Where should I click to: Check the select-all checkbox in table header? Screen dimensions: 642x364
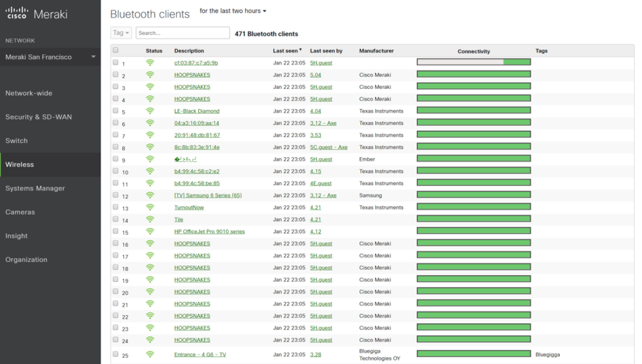115,50
